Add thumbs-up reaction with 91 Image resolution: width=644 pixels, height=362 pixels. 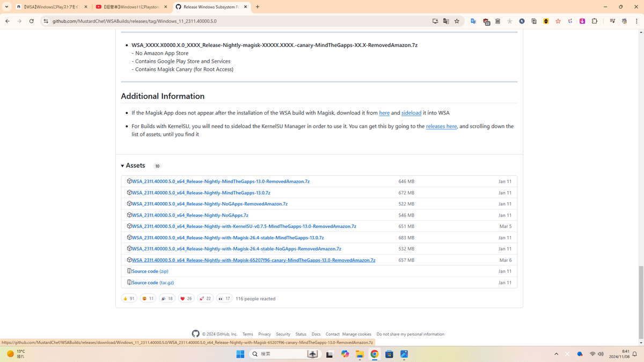(129, 298)
